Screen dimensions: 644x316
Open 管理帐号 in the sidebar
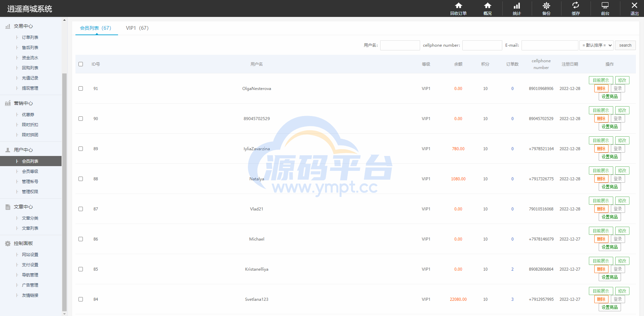pos(30,181)
